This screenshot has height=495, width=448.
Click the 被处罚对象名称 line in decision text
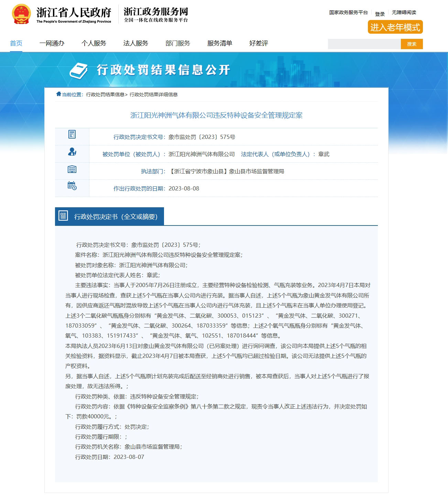click(131, 265)
